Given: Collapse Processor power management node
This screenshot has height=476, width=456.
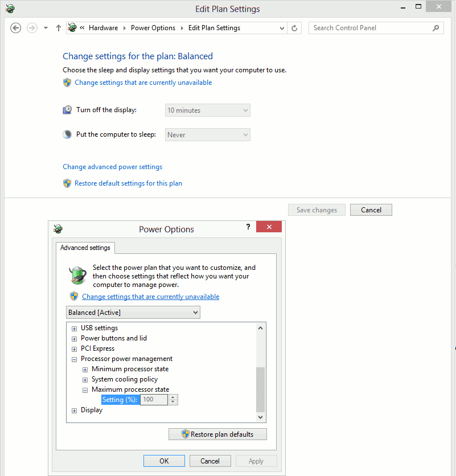Looking at the screenshot, I should pos(74,359).
